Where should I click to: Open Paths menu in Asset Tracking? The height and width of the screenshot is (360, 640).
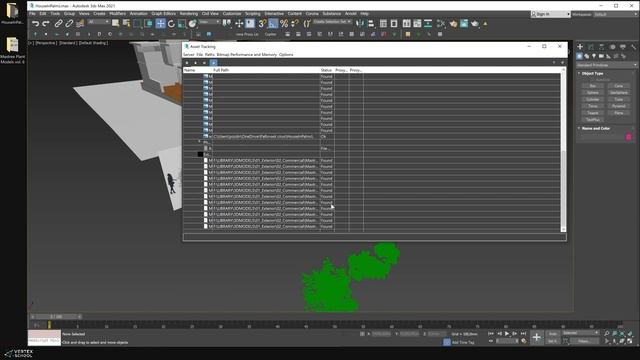pos(209,54)
